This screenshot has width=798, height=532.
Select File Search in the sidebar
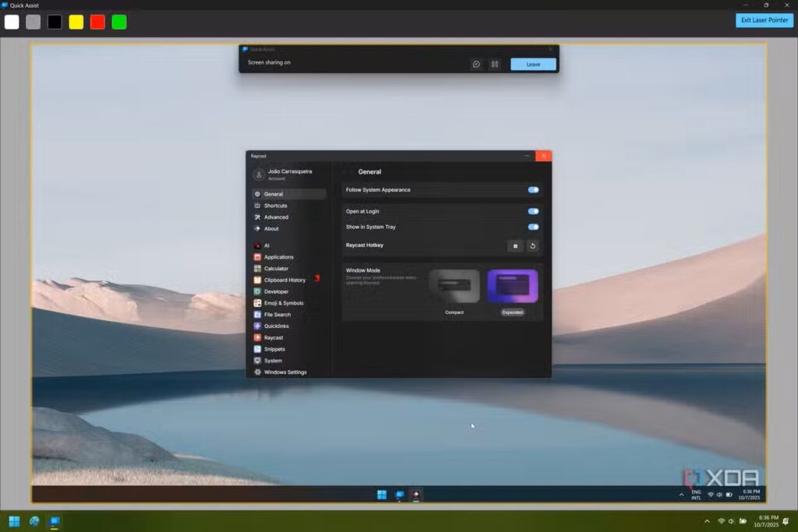(277, 315)
